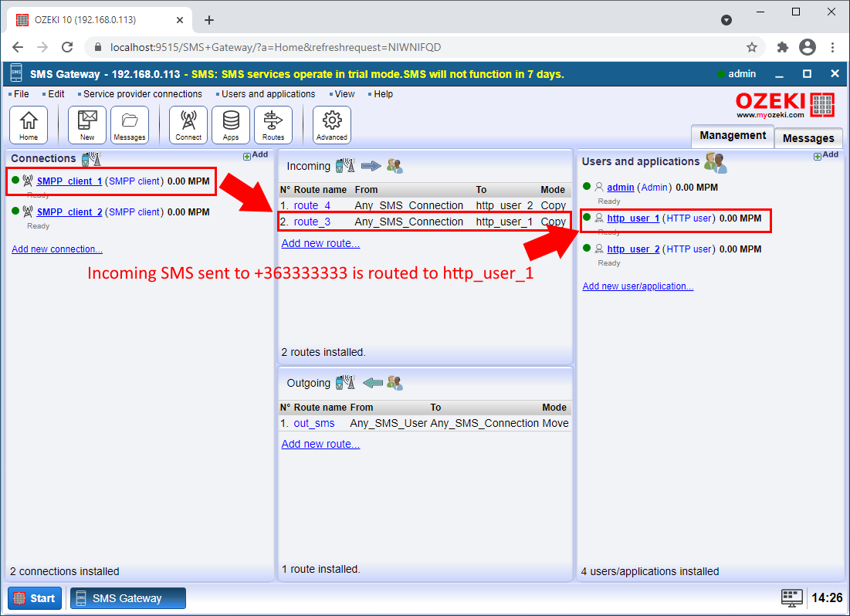Screen dimensions: 850x616
Task: Click the OZEKI logo
Action: [785, 104]
